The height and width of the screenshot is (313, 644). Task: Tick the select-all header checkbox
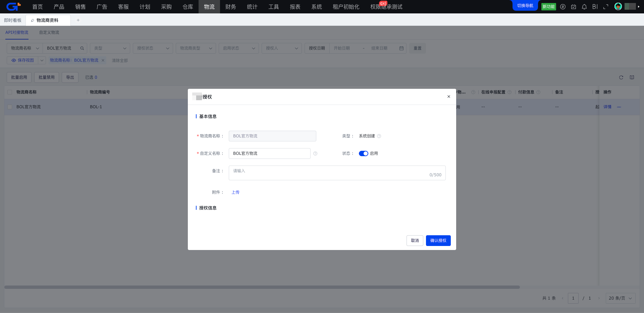[10, 92]
